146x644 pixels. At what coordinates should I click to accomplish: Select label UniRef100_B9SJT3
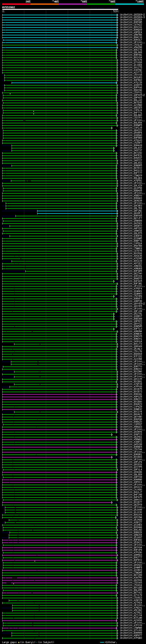[131, 344]
